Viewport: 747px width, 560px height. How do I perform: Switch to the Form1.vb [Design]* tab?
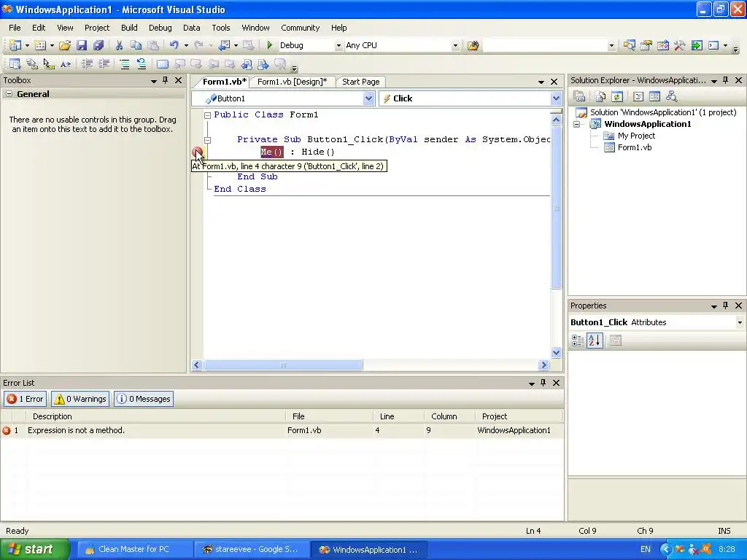click(x=292, y=82)
